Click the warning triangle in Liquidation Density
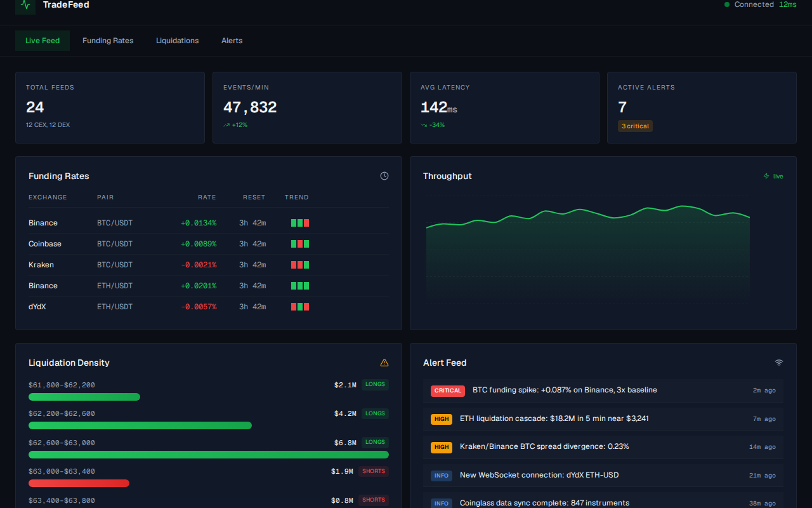 click(x=384, y=362)
